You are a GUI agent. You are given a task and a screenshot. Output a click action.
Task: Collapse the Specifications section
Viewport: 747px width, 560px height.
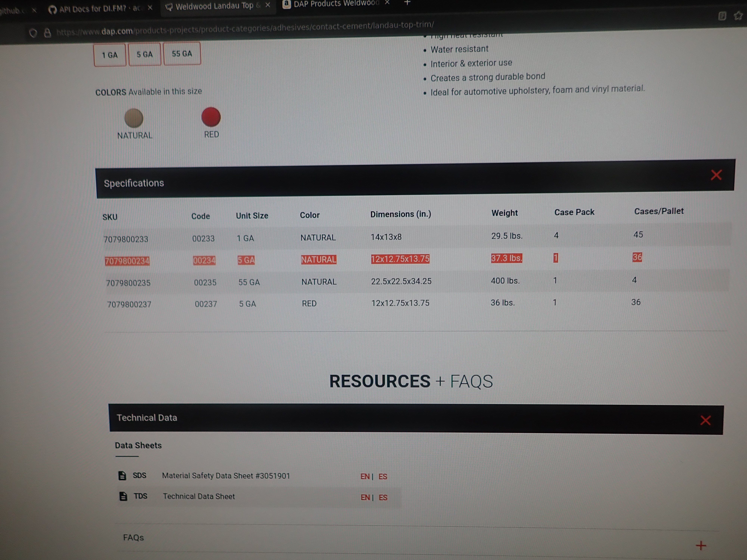tap(716, 175)
